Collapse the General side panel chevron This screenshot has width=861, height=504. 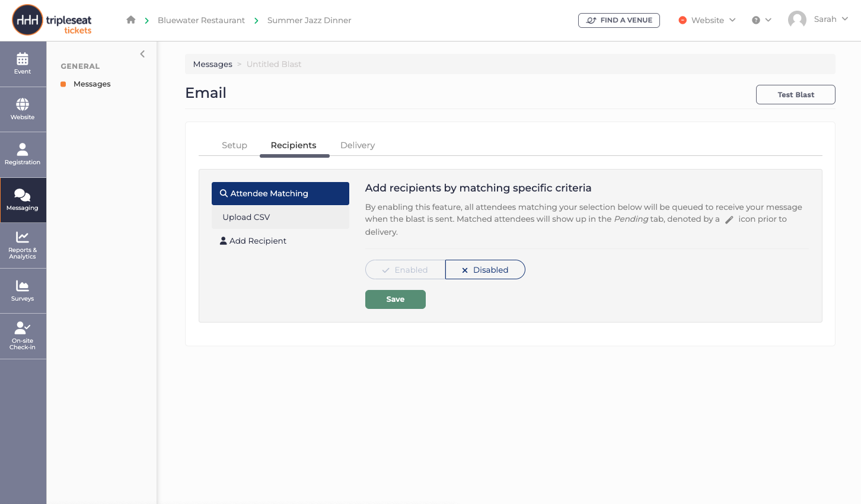[x=142, y=54]
